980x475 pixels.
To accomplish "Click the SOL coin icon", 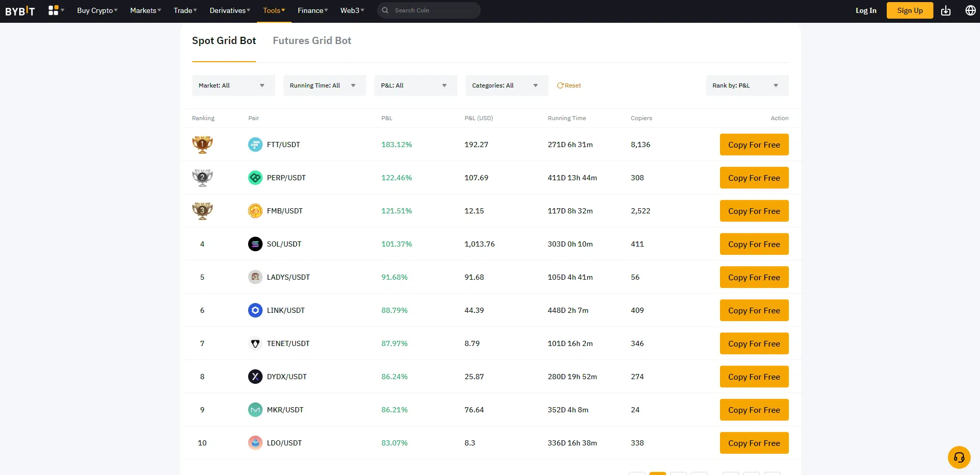I will (255, 244).
